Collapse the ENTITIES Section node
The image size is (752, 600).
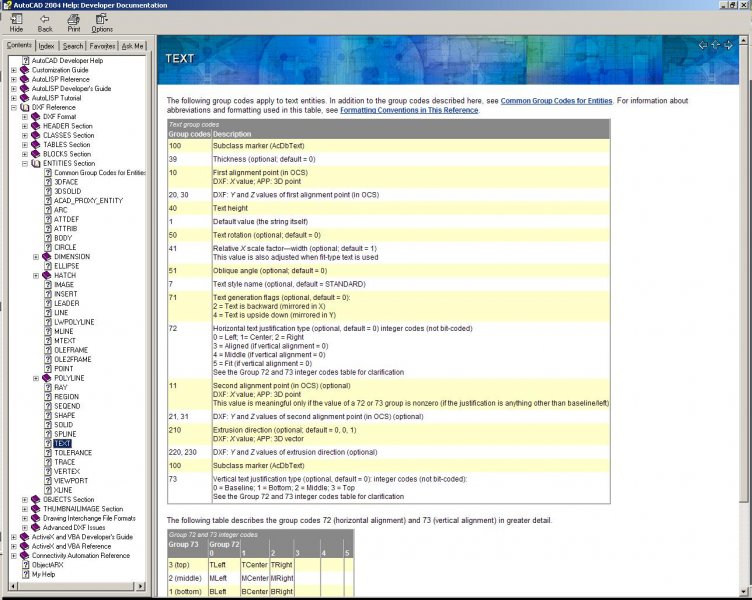coord(25,164)
